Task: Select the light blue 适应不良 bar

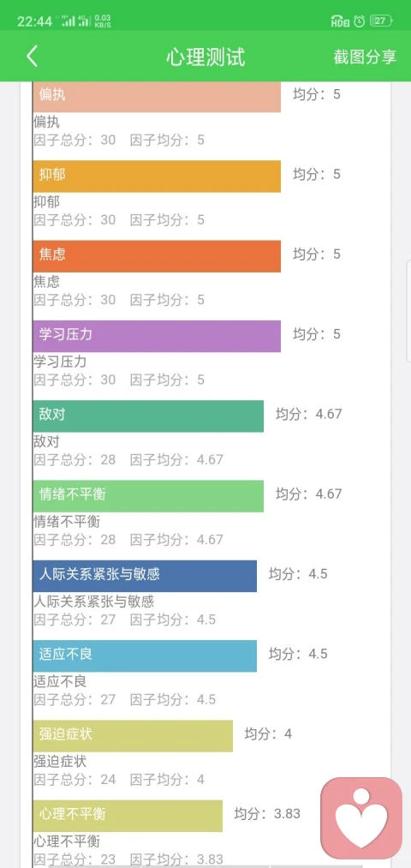Action: tap(145, 656)
